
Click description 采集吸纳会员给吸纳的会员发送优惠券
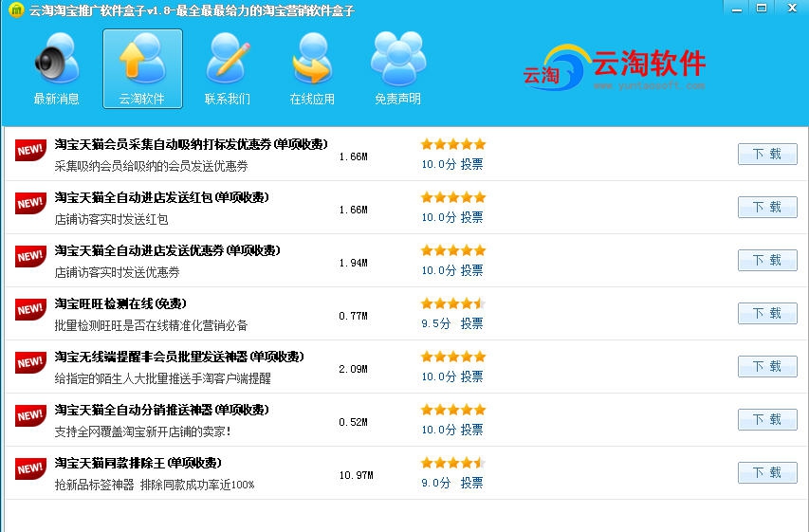click(x=151, y=166)
